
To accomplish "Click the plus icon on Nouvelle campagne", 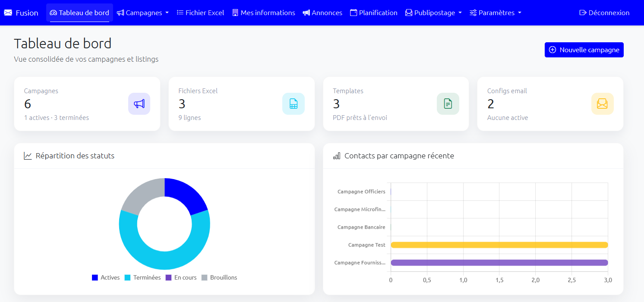I will coord(552,50).
